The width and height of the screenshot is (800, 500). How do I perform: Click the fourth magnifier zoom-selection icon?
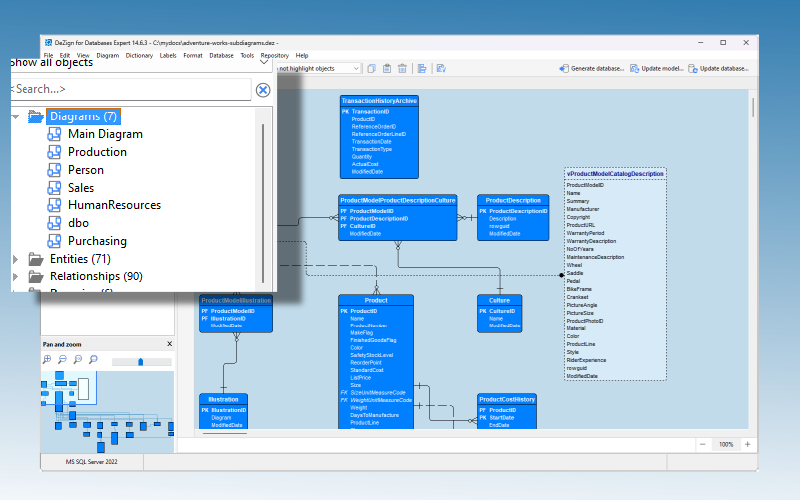click(x=93, y=360)
